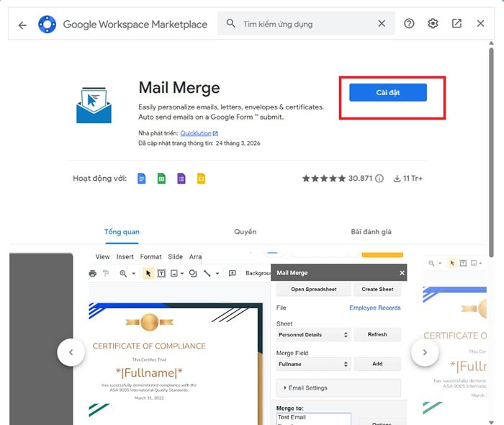Click the certificate screenshot thumbnail

(248, 339)
